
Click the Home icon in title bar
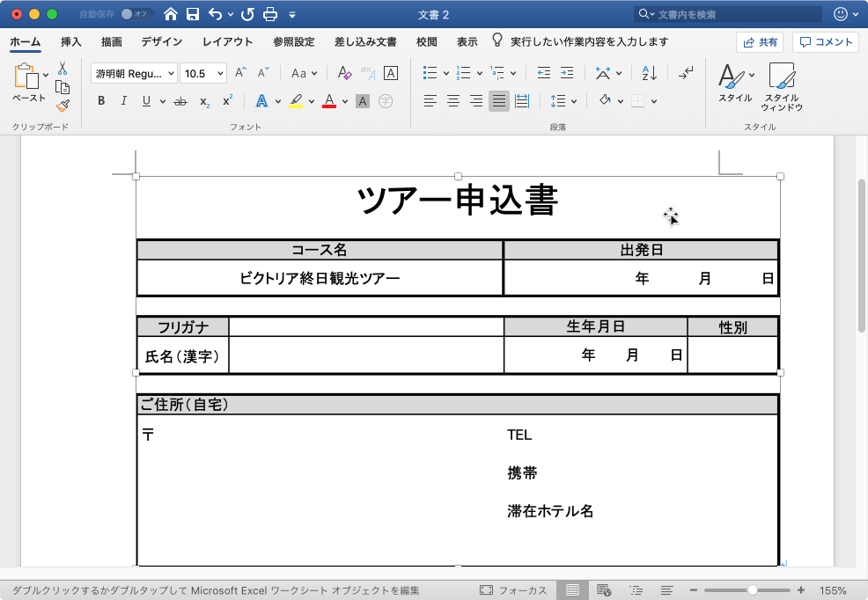[171, 14]
